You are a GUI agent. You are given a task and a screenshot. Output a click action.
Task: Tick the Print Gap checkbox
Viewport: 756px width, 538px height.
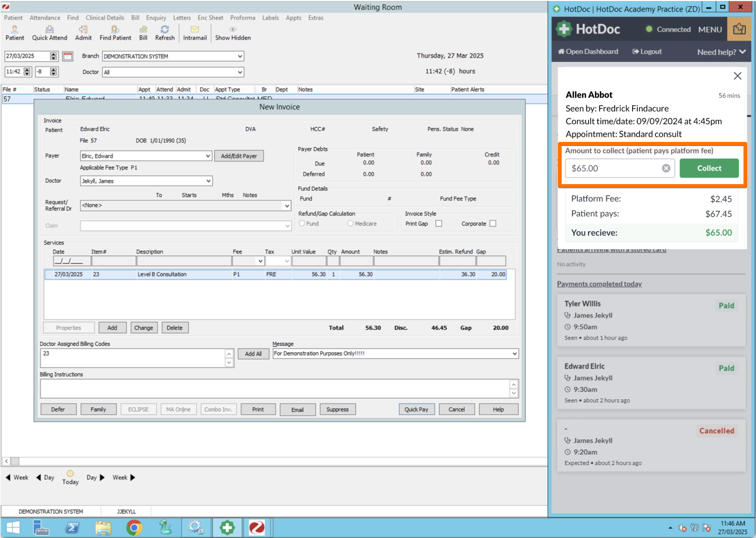439,224
